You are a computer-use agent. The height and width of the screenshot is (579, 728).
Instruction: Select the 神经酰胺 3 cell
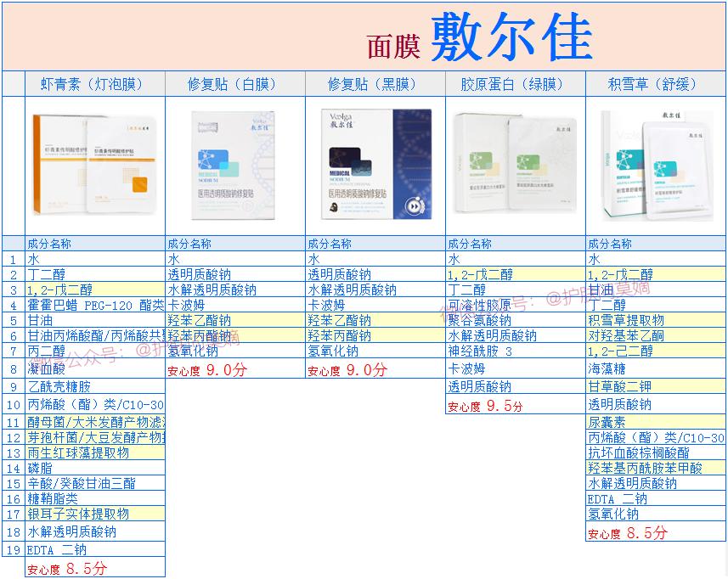pos(516,351)
